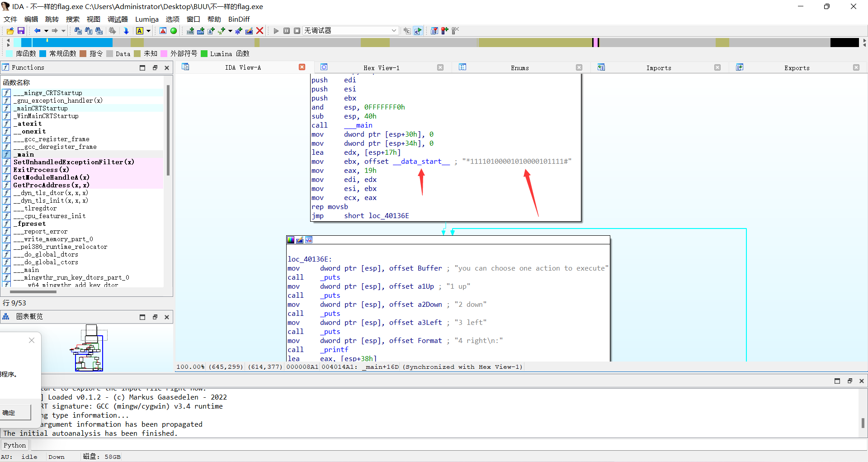Image resolution: width=868 pixels, height=462 pixels.
Task: Open the forward navigation history dropdown
Action: [x=63, y=31]
